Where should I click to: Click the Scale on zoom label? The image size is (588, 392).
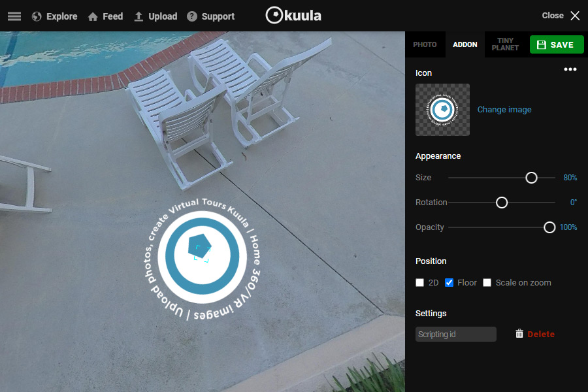[523, 282]
